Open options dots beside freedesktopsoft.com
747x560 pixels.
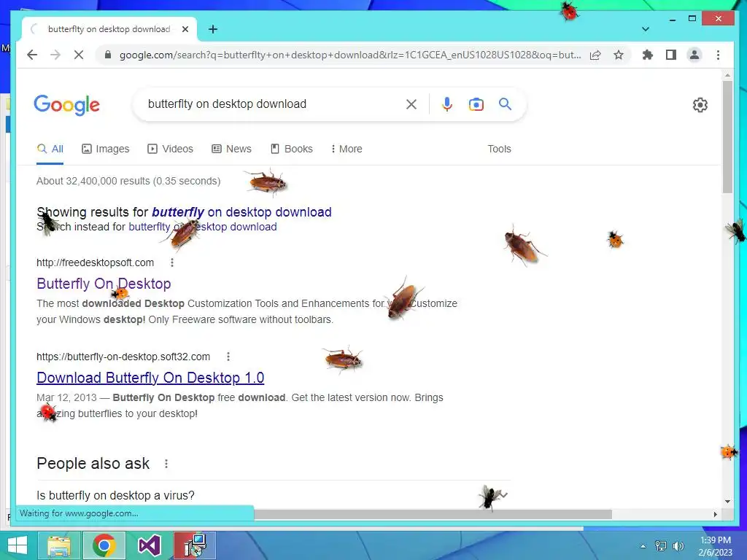172,262
